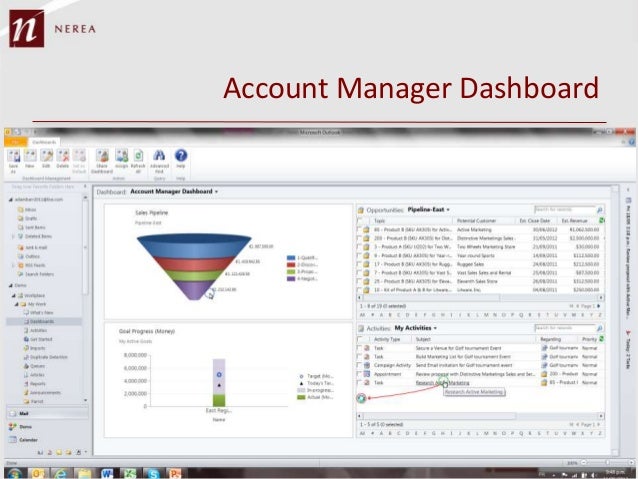Click the Opportunities search magnifier icon
The image size is (638, 479).
pos(599,210)
